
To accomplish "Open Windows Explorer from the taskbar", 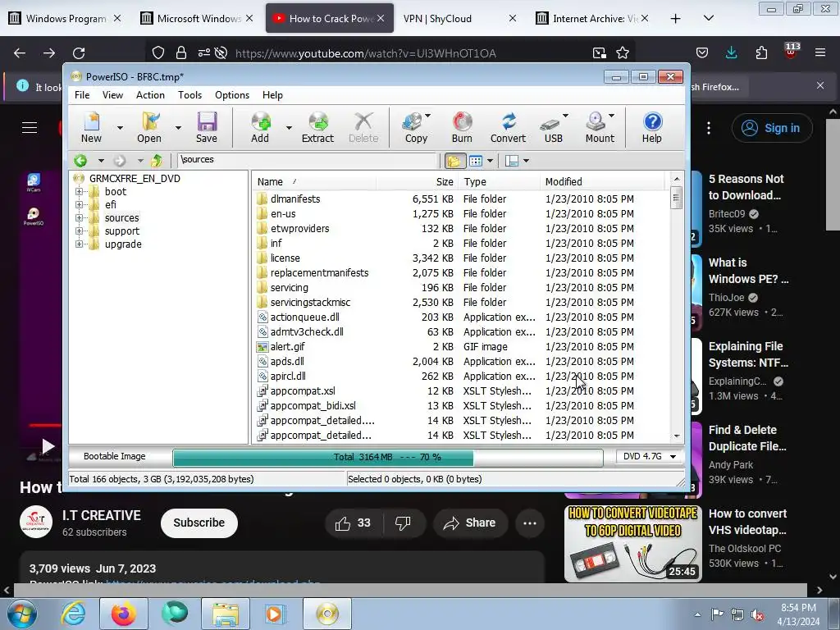I will 226,614.
